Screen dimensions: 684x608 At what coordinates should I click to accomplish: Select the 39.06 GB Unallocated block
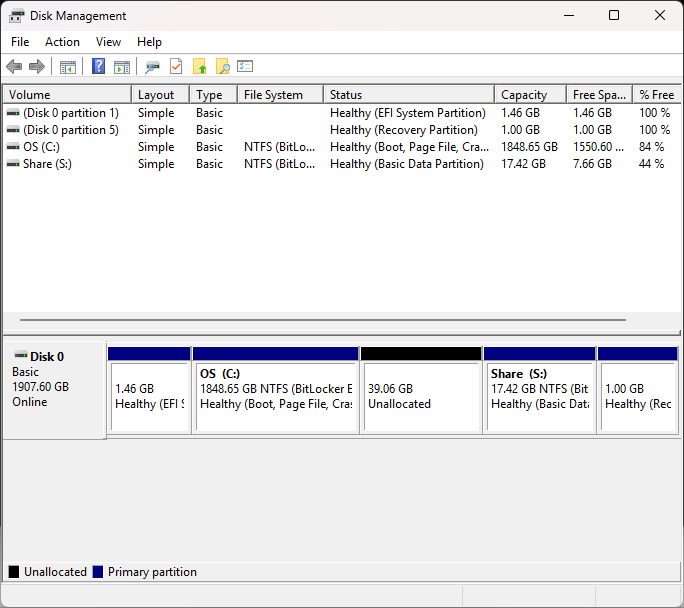click(x=421, y=390)
